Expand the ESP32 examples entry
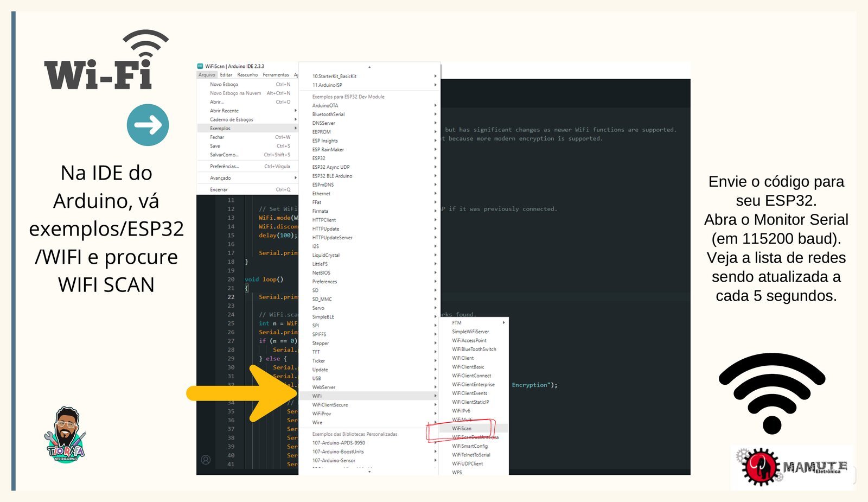Viewport: 868px width, 502px height. coord(369,158)
